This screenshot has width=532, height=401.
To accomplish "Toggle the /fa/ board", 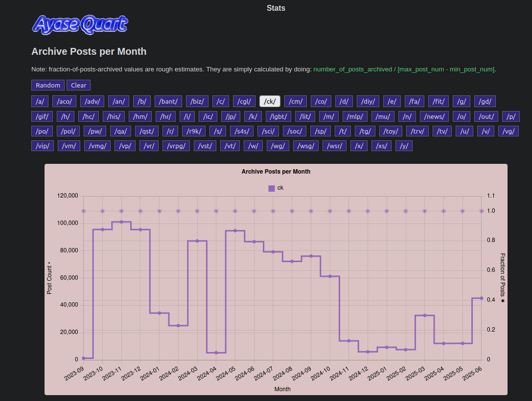I will click(x=415, y=101).
